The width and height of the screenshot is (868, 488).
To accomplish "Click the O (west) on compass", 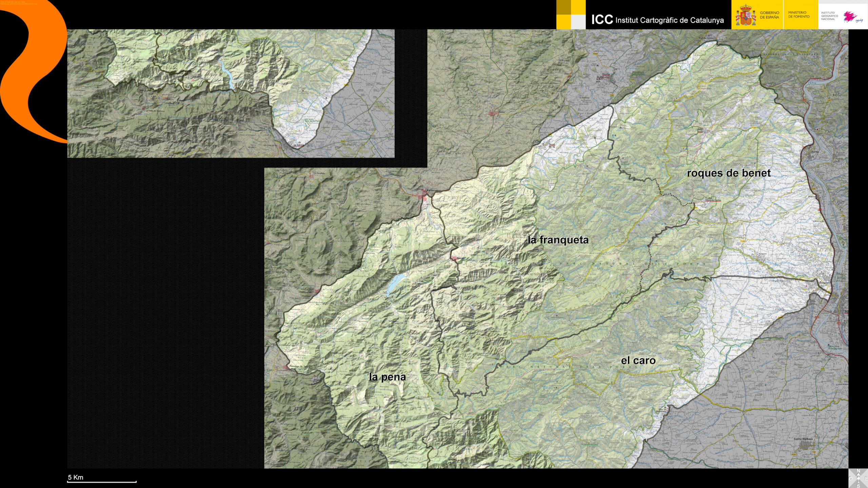I will coord(850,479).
